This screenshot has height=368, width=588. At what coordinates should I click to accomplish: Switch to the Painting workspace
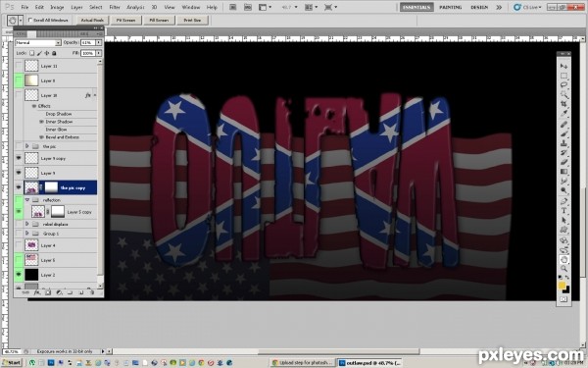click(x=451, y=7)
